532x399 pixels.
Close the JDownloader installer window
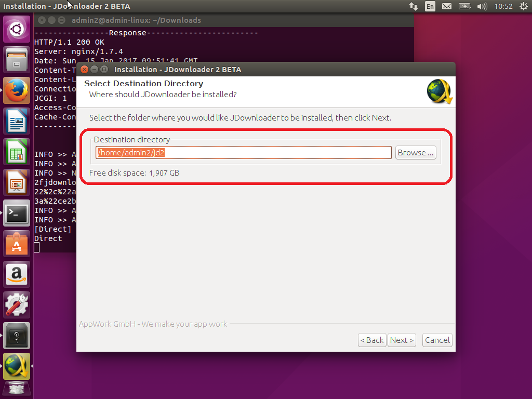pyautogui.click(x=85, y=70)
